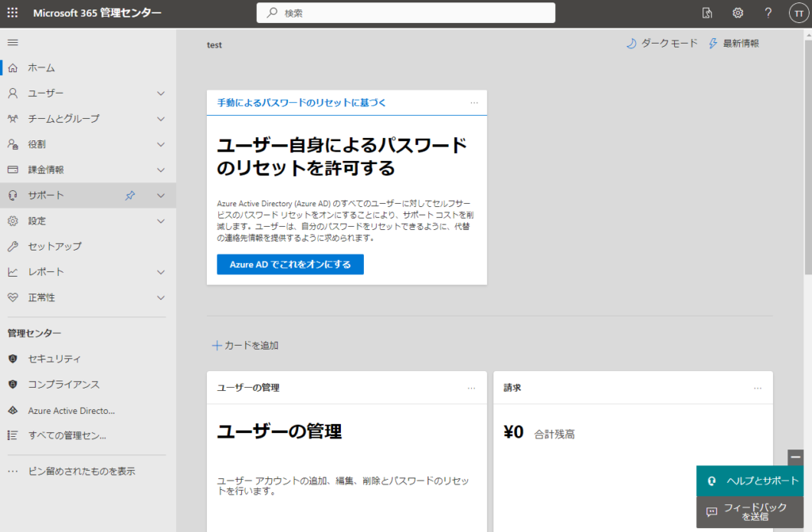Click the Reports chart icon
Screen dimensions: 812x532
point(13,272)
